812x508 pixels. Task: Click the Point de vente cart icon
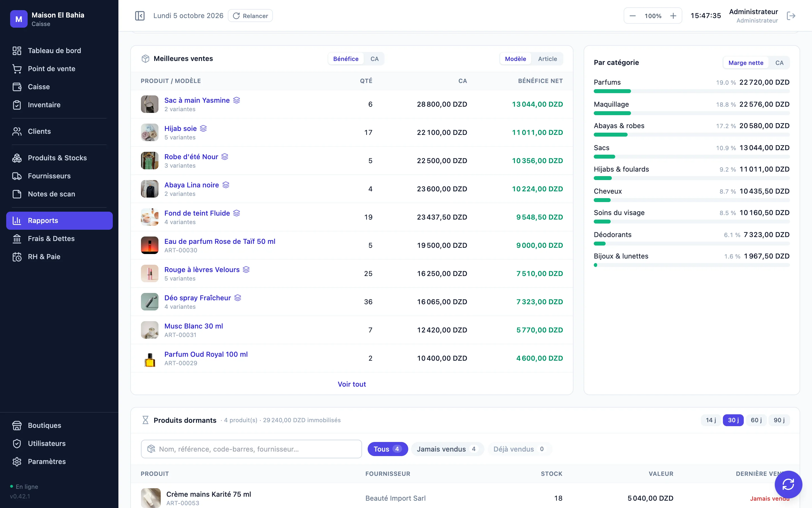(17, 69)
